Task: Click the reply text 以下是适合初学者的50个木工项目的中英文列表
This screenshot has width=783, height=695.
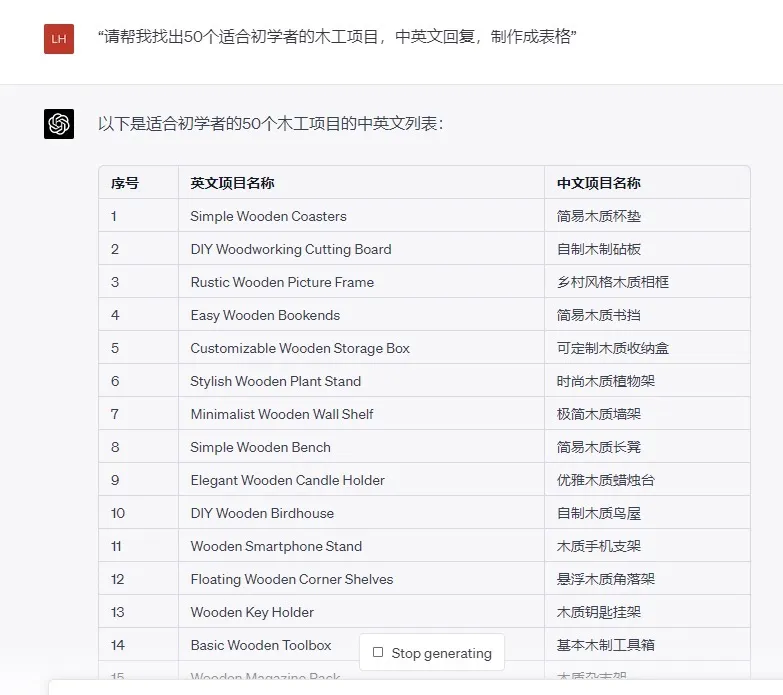Action: click(270, 124)
